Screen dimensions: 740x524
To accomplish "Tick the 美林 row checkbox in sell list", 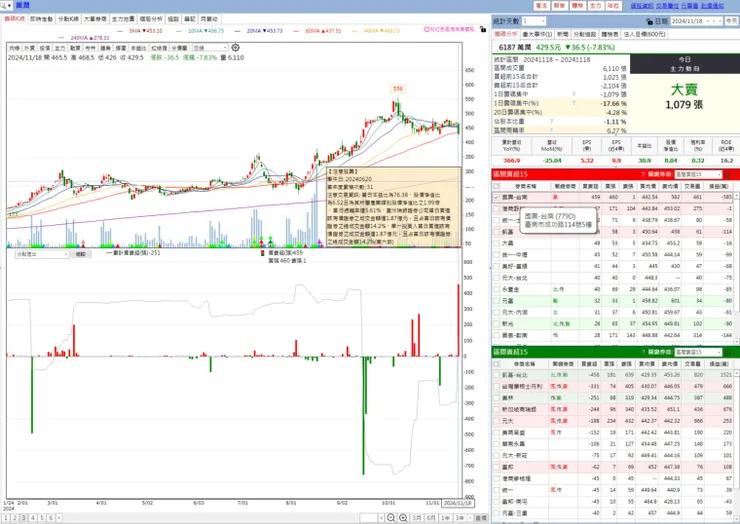I will coord(496,398).
